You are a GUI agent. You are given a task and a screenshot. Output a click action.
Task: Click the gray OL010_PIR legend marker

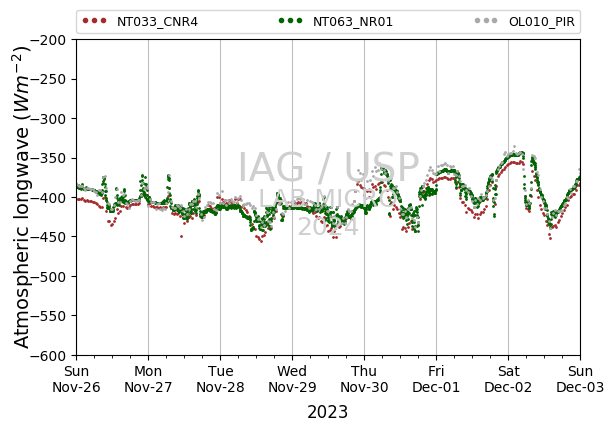[x=486, y=20]
